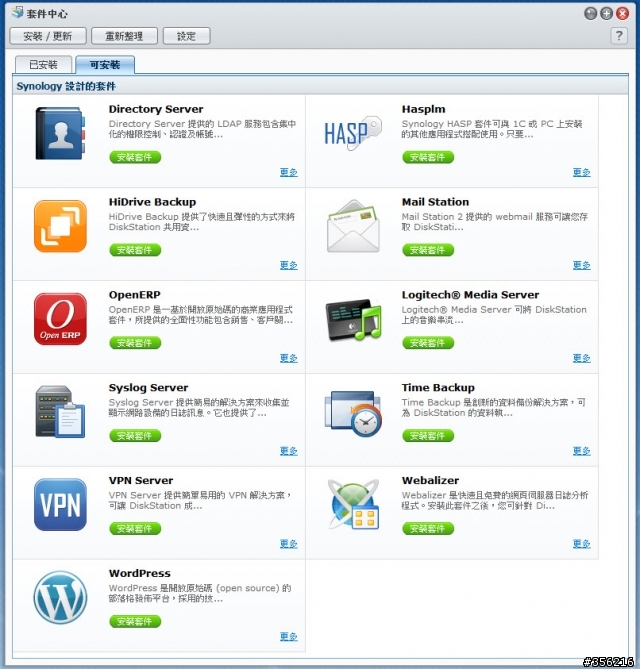Open the red OpenERP icon
The height and width of the screenshot is (670, 640).
tap(60, 319)
